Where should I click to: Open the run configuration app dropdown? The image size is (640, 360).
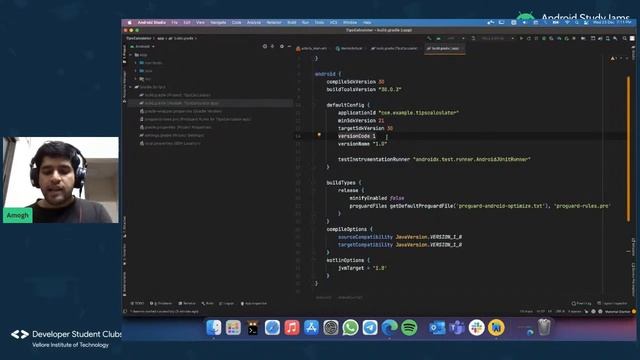pos(451,38)
